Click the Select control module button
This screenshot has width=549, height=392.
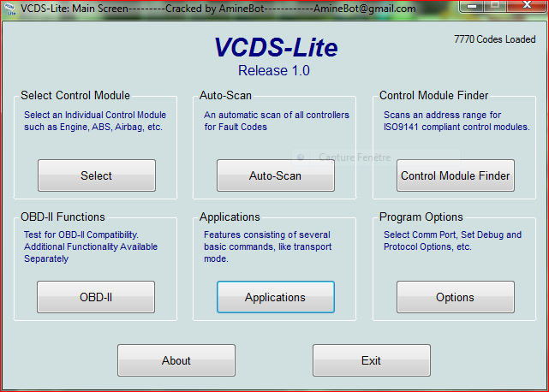(97, 175)
